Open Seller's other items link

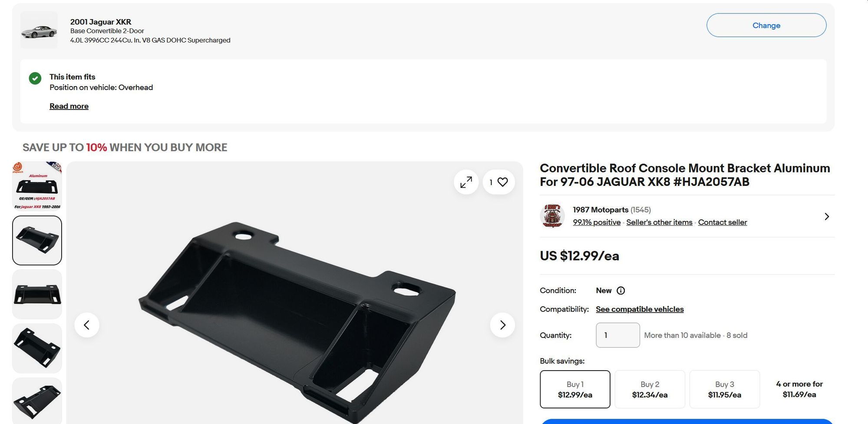click(x=659, y=222)
